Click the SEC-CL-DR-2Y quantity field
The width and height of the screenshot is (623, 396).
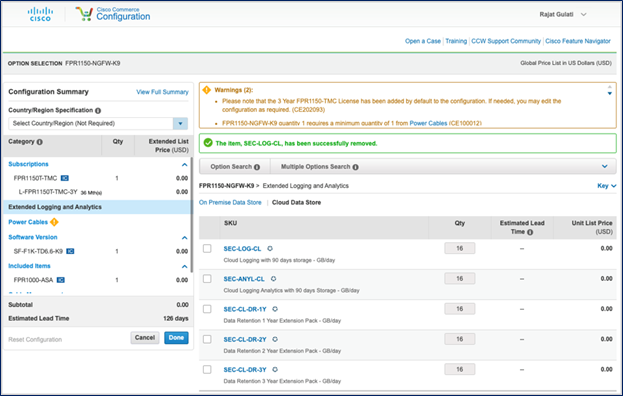[460, 339]
